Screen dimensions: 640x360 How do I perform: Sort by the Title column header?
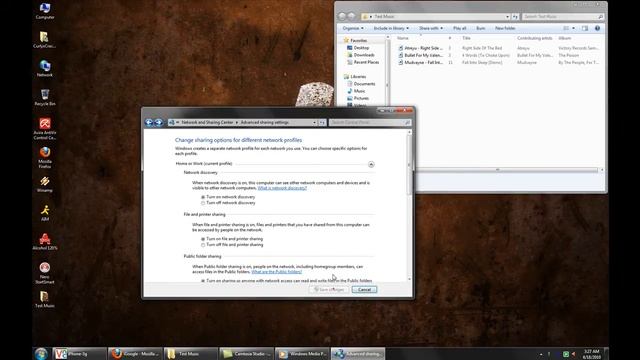click(467, 38)
